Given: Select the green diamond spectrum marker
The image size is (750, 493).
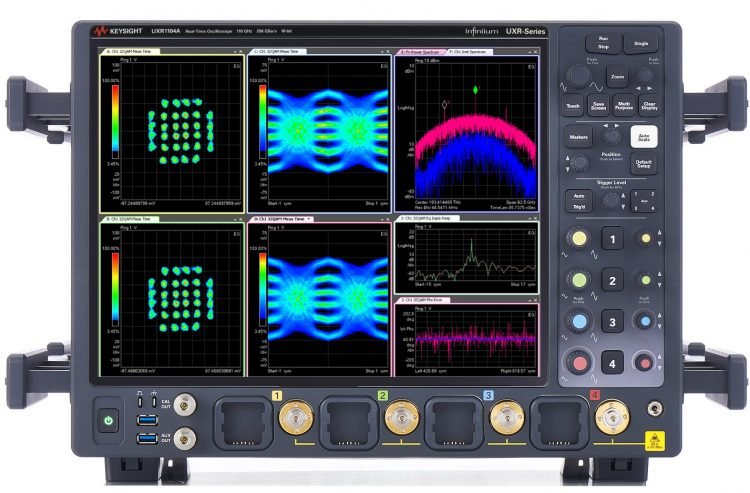Looking at the screenshot, I should click(475, 89).
